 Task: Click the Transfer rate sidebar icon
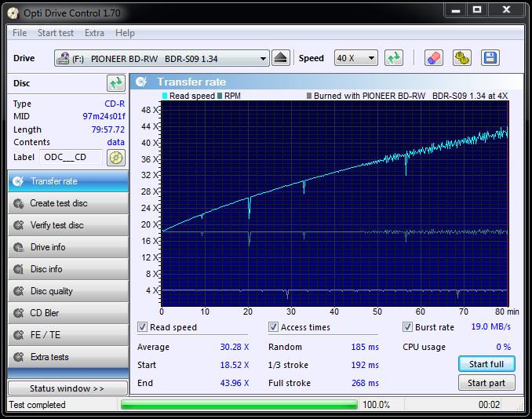coord(18,181)
